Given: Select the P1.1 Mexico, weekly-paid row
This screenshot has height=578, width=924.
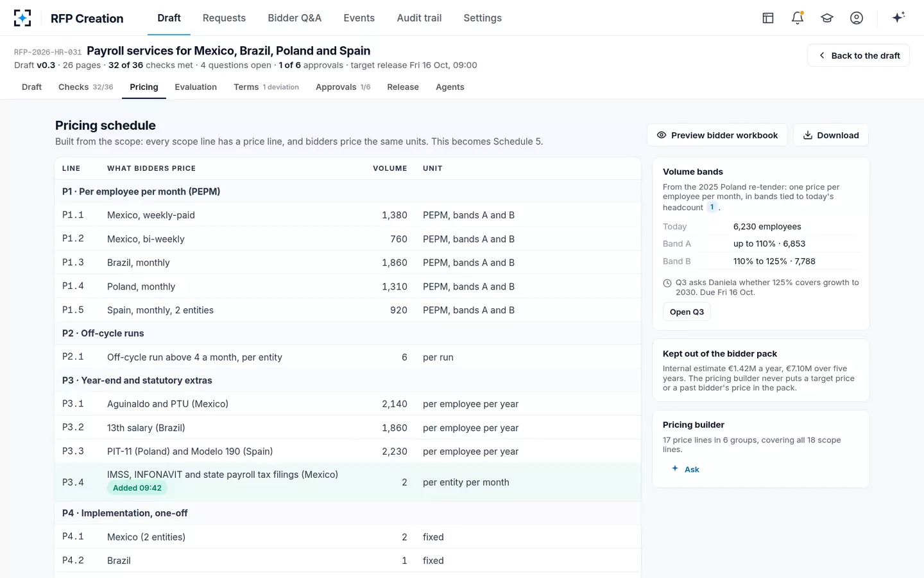Looking at the screenshot, I should coord(348,215).
